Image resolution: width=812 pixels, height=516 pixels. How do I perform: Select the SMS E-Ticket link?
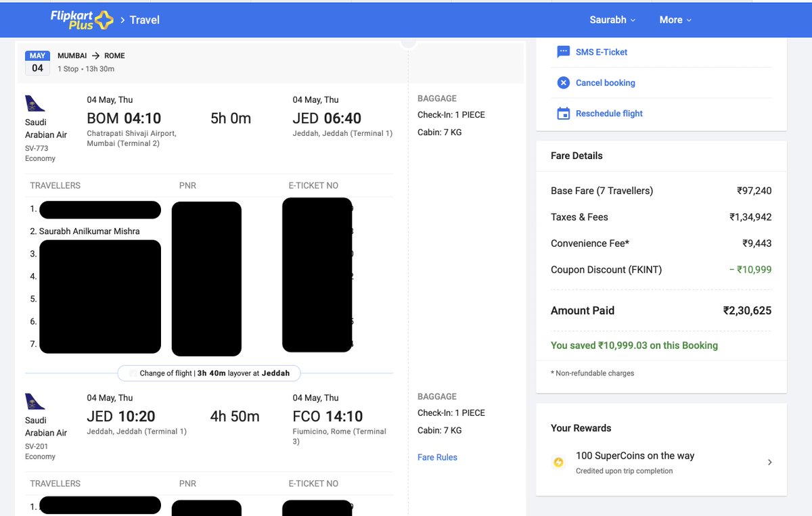coord(602,52)
